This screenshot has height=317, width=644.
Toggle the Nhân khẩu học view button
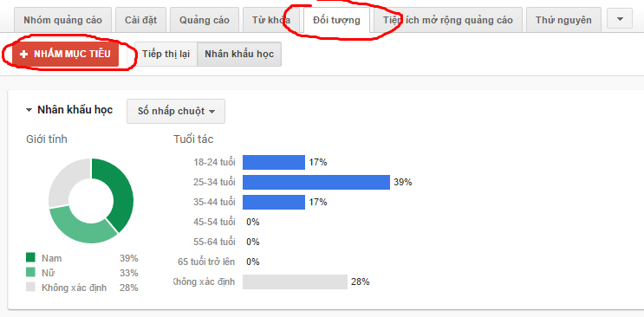pos(239,55)
